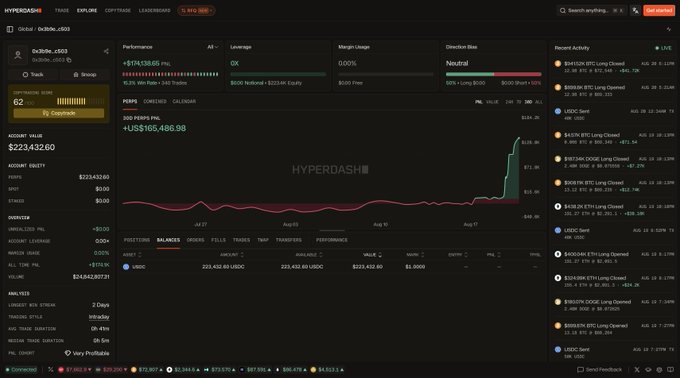The image size is (680, 378).
Task: Click the USDC coin icon in balances
Action: point(126,267)
